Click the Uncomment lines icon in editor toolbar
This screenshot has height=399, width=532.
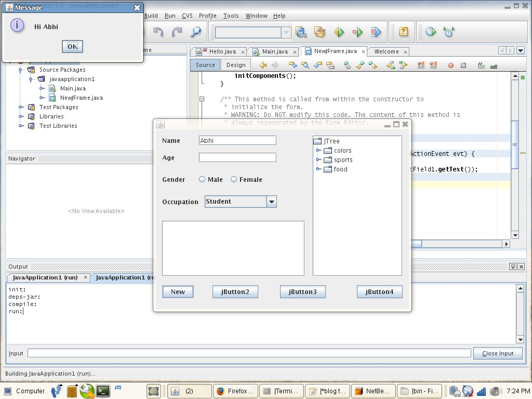(x=494, y=66)
